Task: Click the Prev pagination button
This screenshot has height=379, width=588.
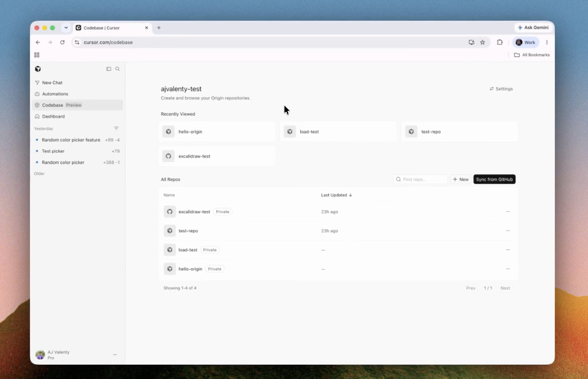Action: coord(471,288)
